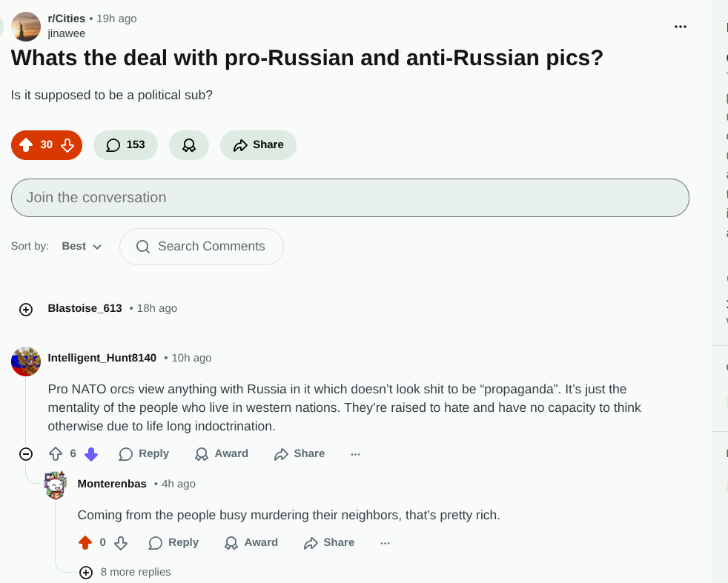Share the main post
This screenshot has width=728, height=583.
pyautogui.click(x=258, y=145)
